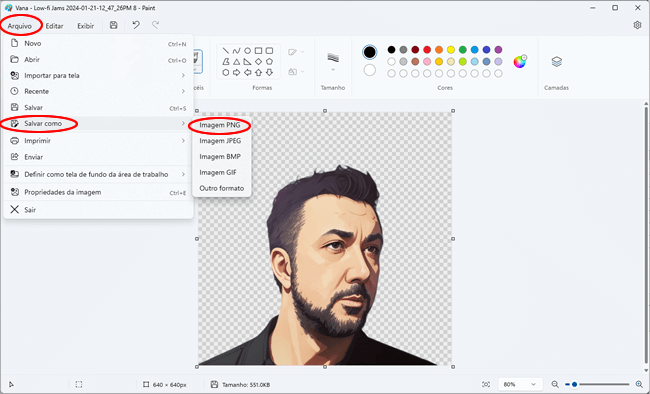The width and height of the screenshot is (650, 394).
Task: Choose Enviar from the file menu
Action: (x=98, y=157)
